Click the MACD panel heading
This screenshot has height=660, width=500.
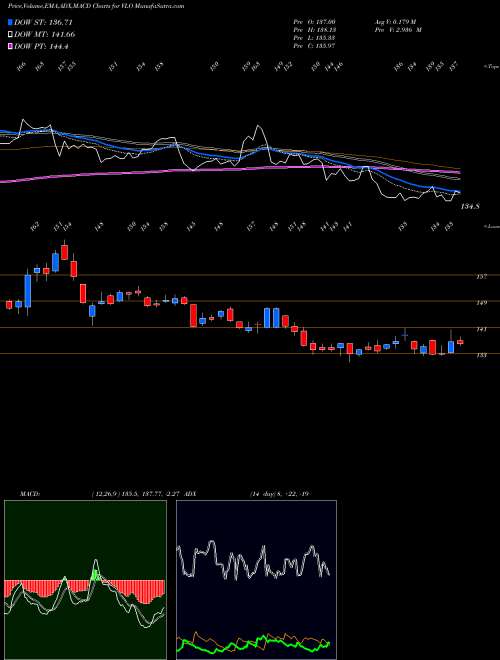pos(29,493)
